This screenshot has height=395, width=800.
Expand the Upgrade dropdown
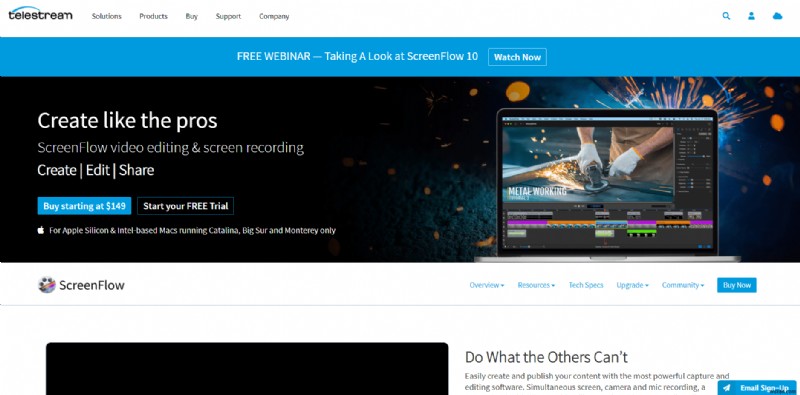[632, 285]
